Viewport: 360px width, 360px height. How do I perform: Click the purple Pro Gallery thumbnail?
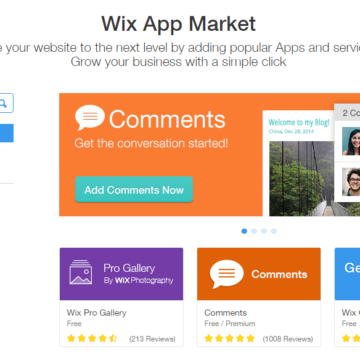point(121,274)
